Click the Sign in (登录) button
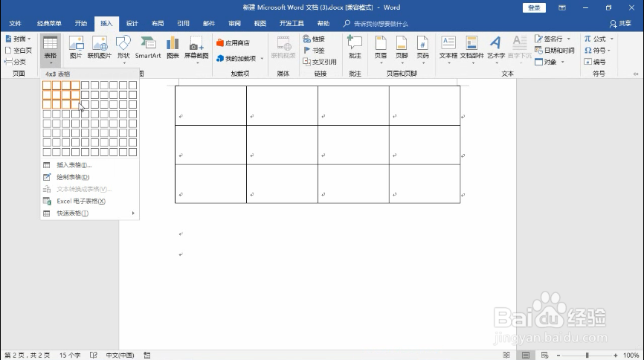644x360 pixels. tap(534, 7)
